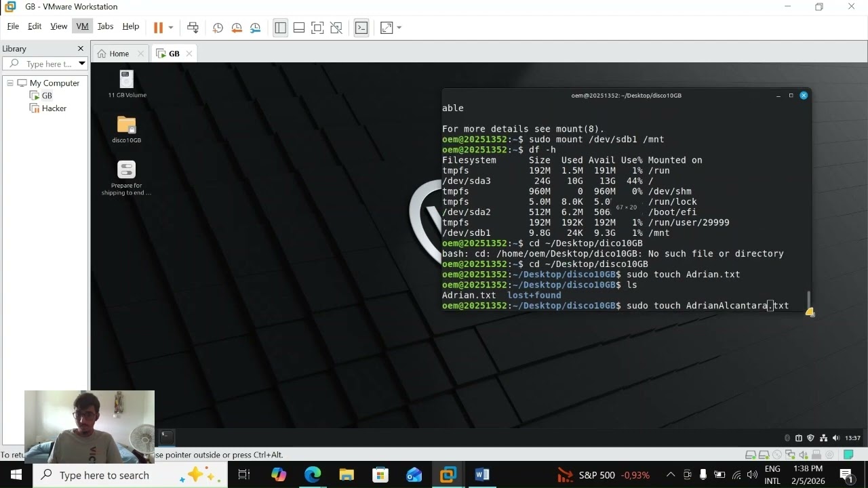This screenshot has height=488, width=868.
Task: Click the CD/DVD device status icon
Action: (x=776, y=455)
